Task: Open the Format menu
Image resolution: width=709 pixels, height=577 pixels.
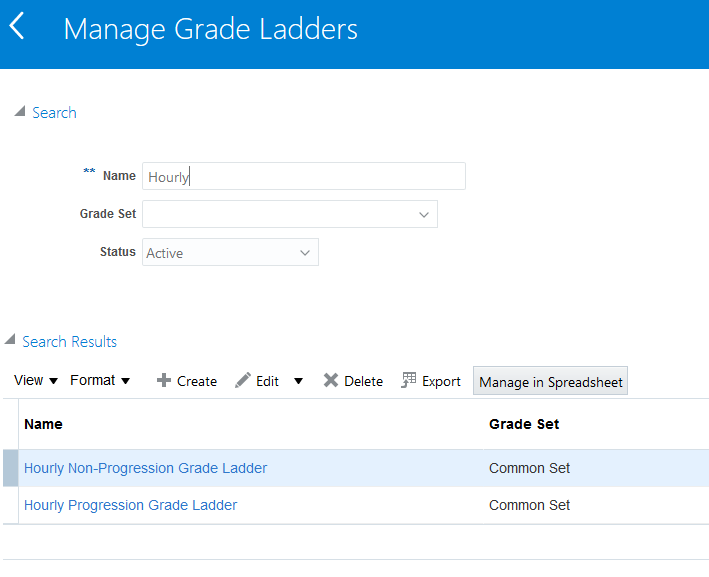Action: 100,380
